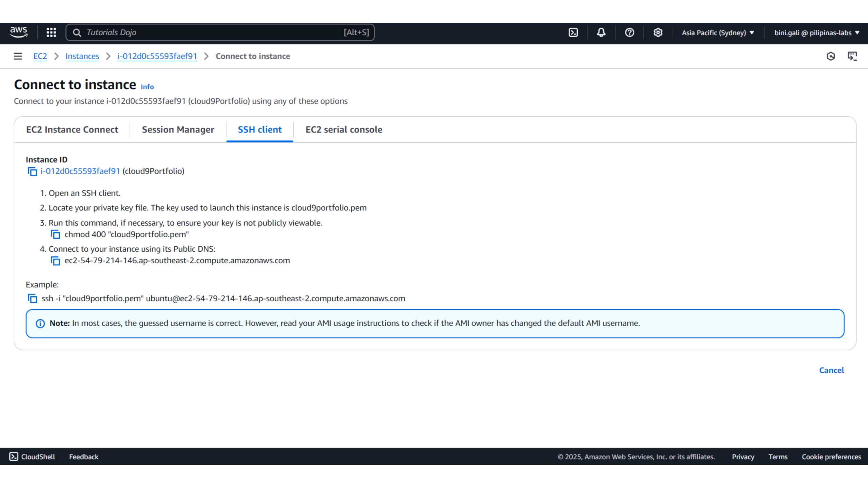Copy the chmod 400 command
Image resolution: width=868 pixels, height=488 pixels.
(x=55, y=235)
